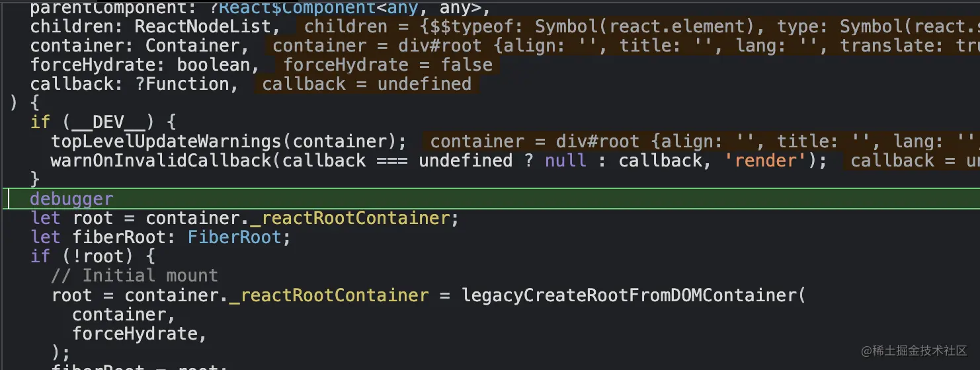Screen dimensions: 980x370
Task: Click the "// Initial mount" comment
Action: pos(135,276)
